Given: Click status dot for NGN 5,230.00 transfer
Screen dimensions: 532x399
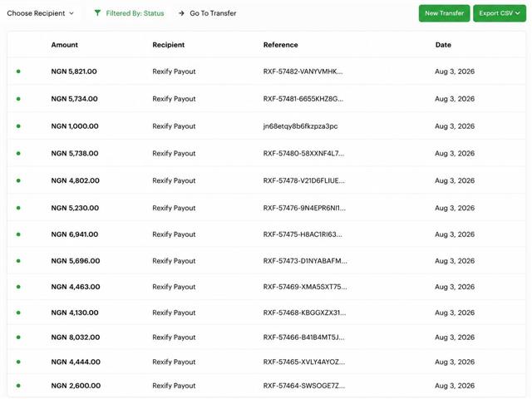Looking at the screenshot, I should tap(18, 208).
